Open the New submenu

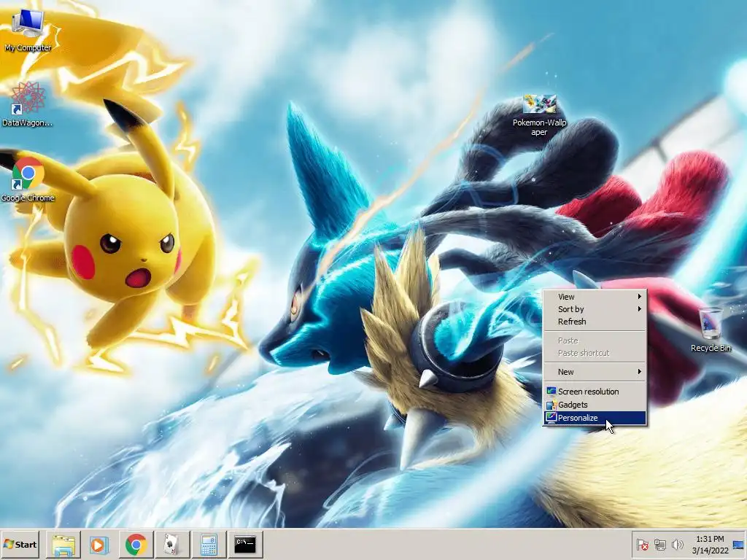[595, 372]
